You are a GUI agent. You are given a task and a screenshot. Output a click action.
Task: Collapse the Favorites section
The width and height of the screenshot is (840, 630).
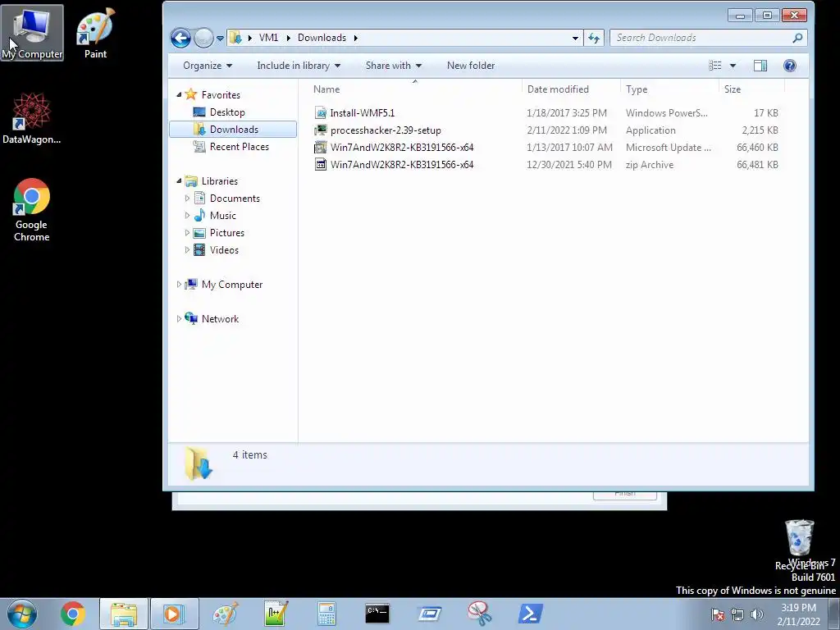click(179, 94)
